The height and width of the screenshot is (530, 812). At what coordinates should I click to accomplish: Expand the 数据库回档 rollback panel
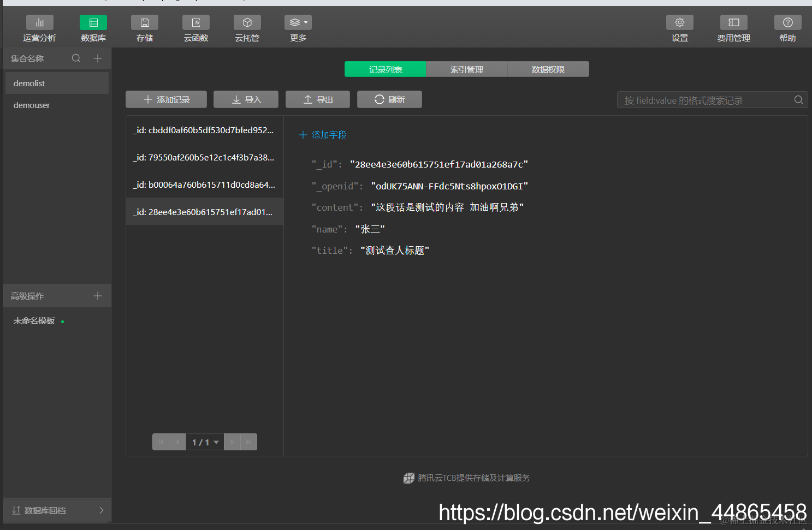[x=57, y=510]
